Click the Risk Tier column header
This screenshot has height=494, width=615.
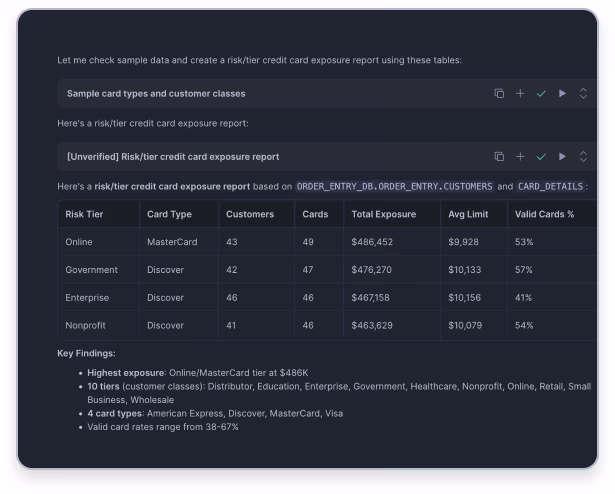pyautogui.click(x=87, y=214)
